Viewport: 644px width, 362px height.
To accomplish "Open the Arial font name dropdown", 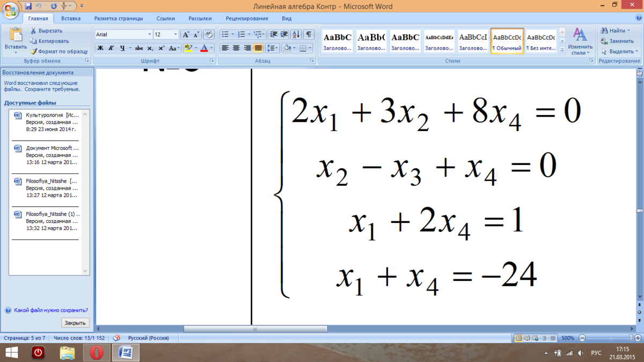I will (150, 34).
